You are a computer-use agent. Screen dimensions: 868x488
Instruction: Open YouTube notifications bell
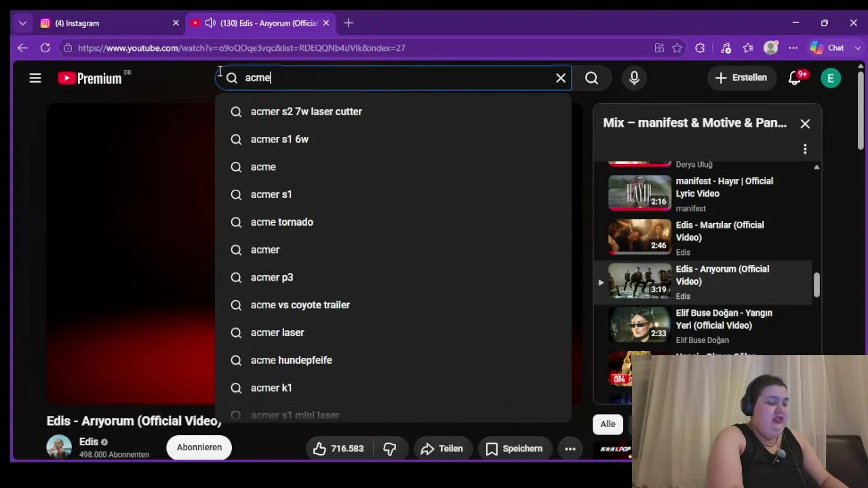pyautogui.click(x=795, y=78)
